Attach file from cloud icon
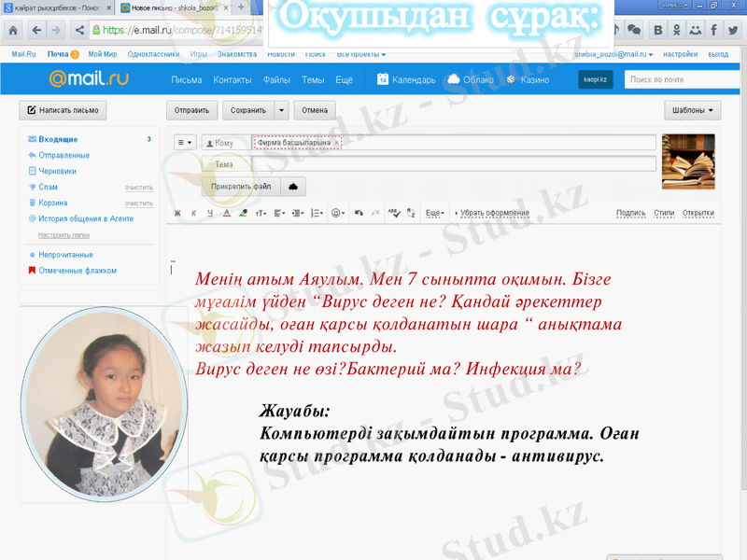The height and width of the screenshot is (560, 747). click(293, 187)
